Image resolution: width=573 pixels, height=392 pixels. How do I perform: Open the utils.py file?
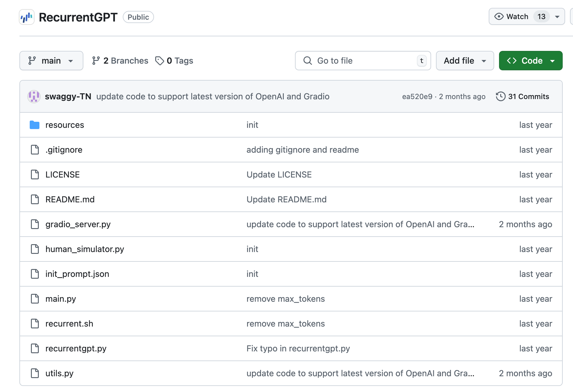coord(59,373)
